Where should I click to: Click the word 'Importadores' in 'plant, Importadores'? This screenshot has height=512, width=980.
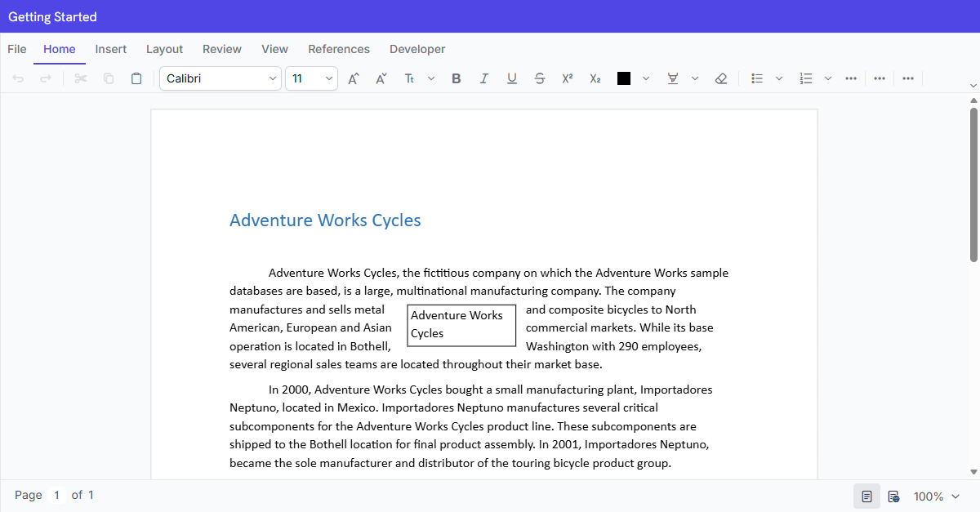(677, 390)
